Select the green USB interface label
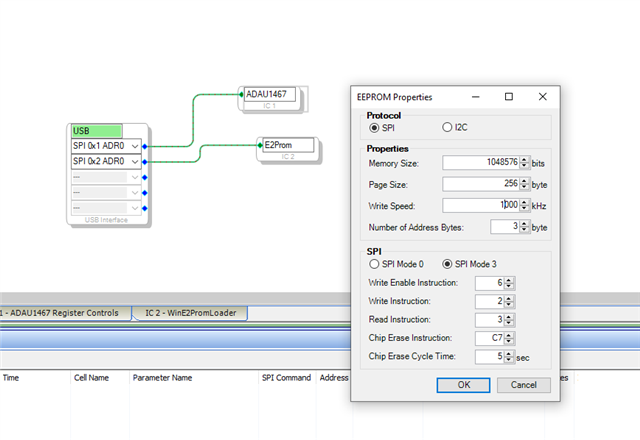Screen dimensions: 640x440 click(97, 131)
